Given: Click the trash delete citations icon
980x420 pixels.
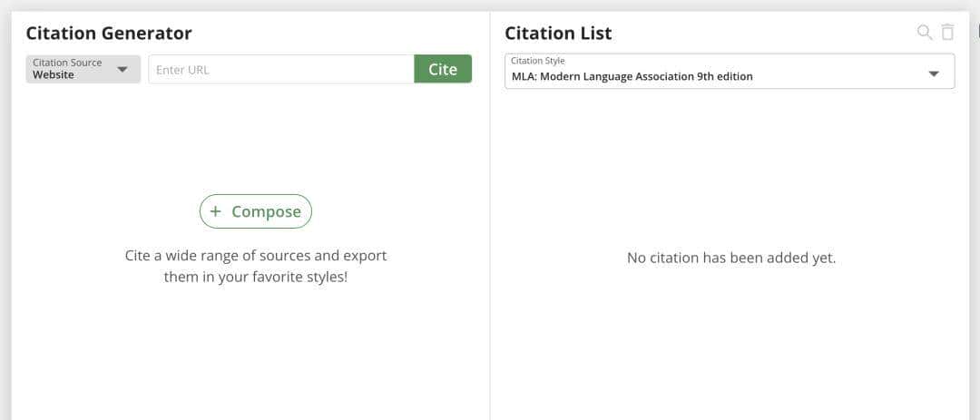Looking at the screenshot, I should point(947,33).
